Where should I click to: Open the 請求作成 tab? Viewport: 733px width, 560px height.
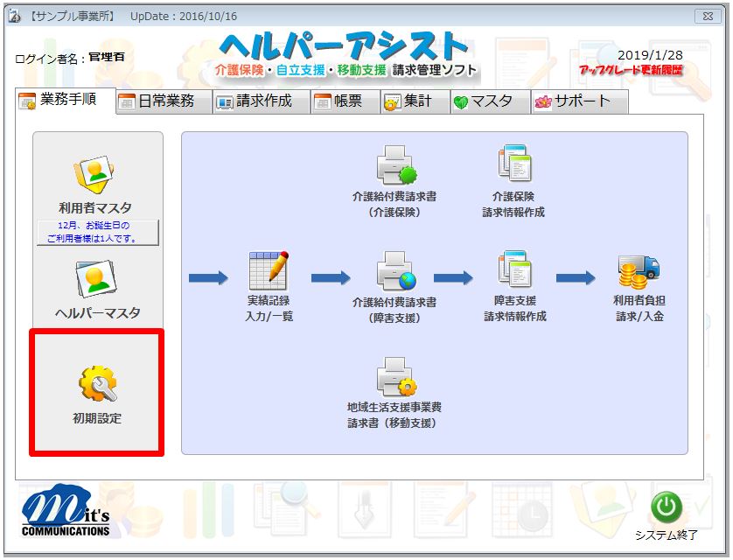click(262, 101)
